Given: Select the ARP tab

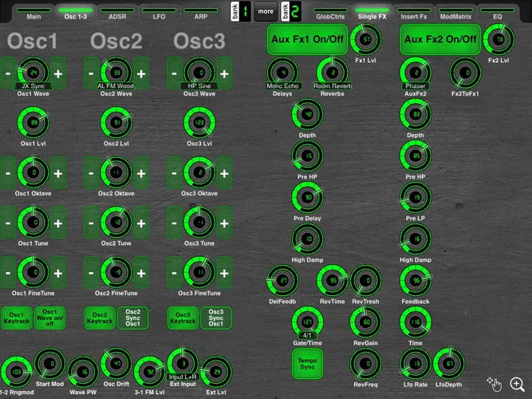Looking at the screenshot, I should pos(201,14).
